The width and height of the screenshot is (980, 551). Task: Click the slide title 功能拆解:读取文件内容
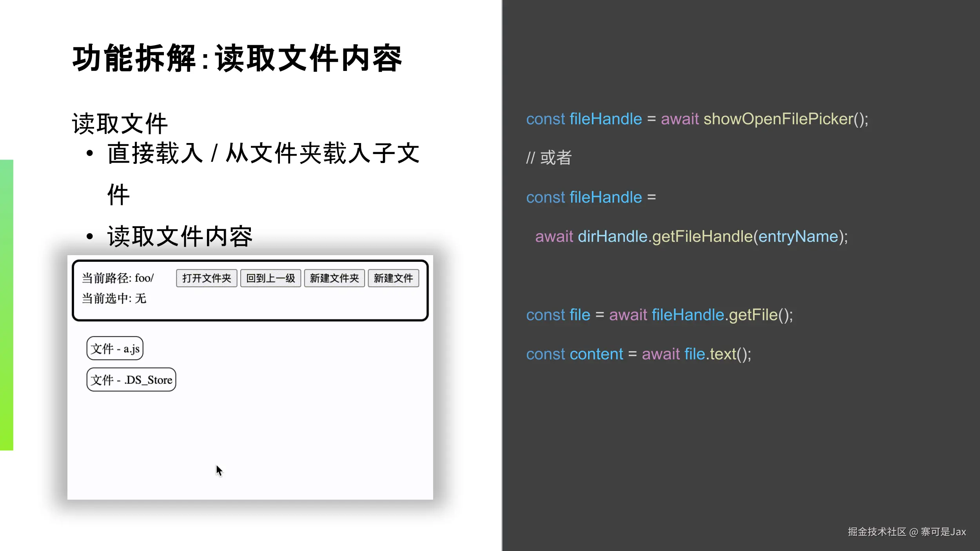tap(237, 58)
